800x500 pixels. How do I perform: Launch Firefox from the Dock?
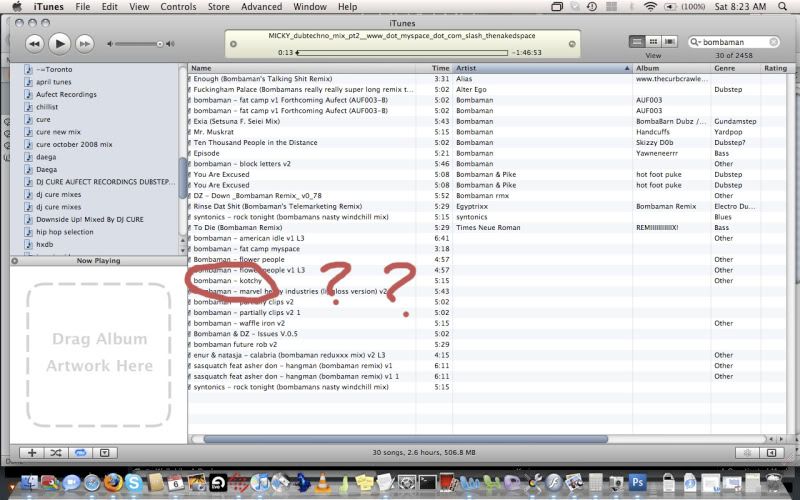[113, 482]
